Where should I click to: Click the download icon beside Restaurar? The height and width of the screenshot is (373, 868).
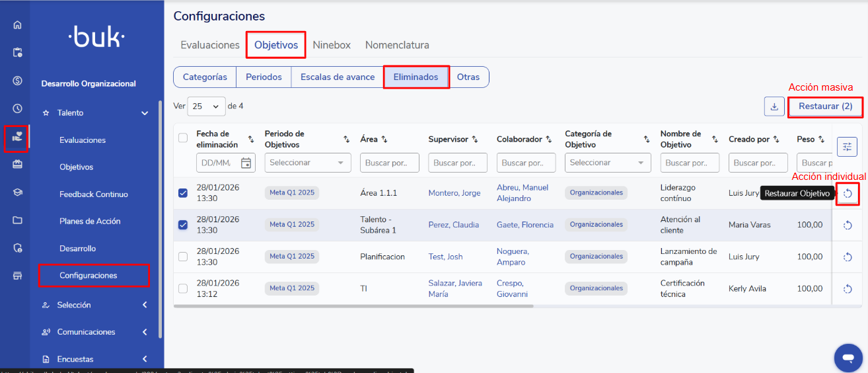click(774, 106)
